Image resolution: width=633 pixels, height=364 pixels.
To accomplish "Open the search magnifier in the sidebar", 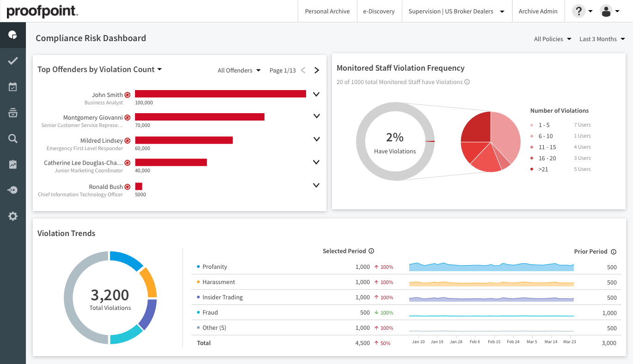I will pyautogui.click(x=12, y=138).
